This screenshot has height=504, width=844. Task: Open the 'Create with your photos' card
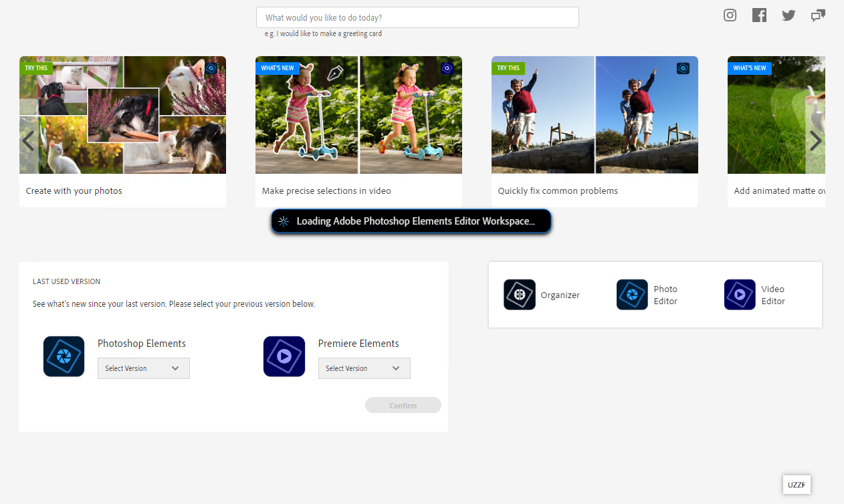(122, 131)
